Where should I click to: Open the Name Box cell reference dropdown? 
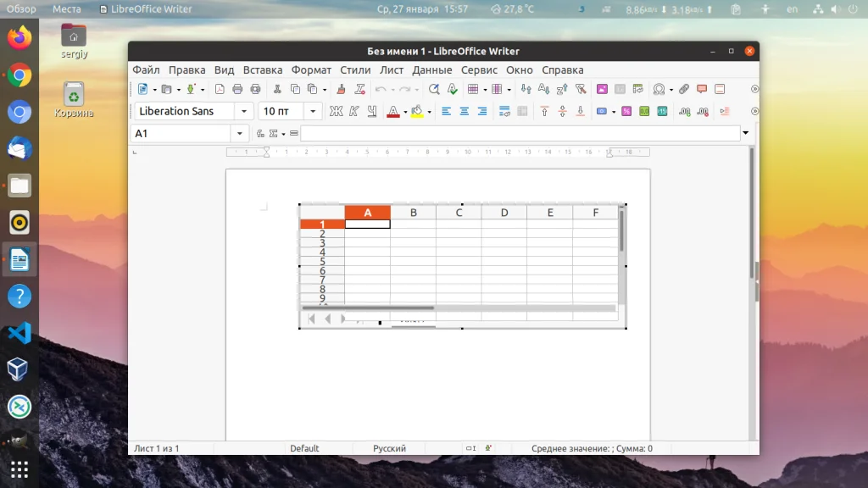coord(238,133)
